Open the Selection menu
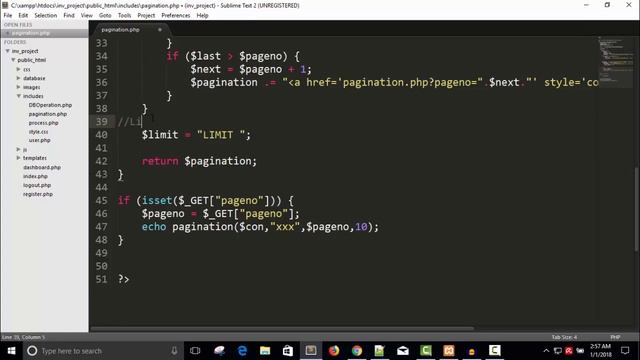Screen dimensions: 640x360 coord(46,16)
